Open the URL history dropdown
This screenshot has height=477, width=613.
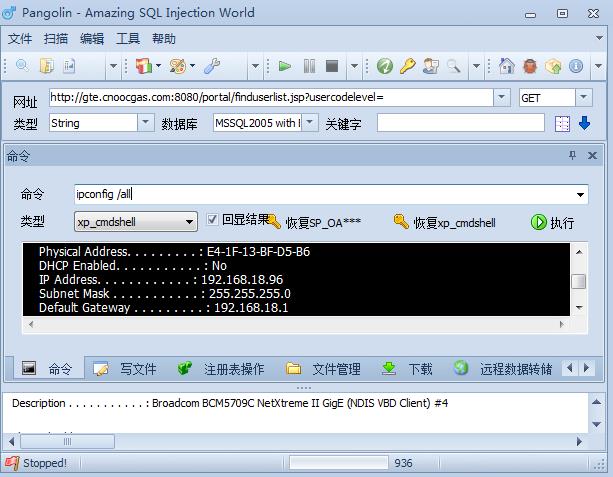pos(502,97)
